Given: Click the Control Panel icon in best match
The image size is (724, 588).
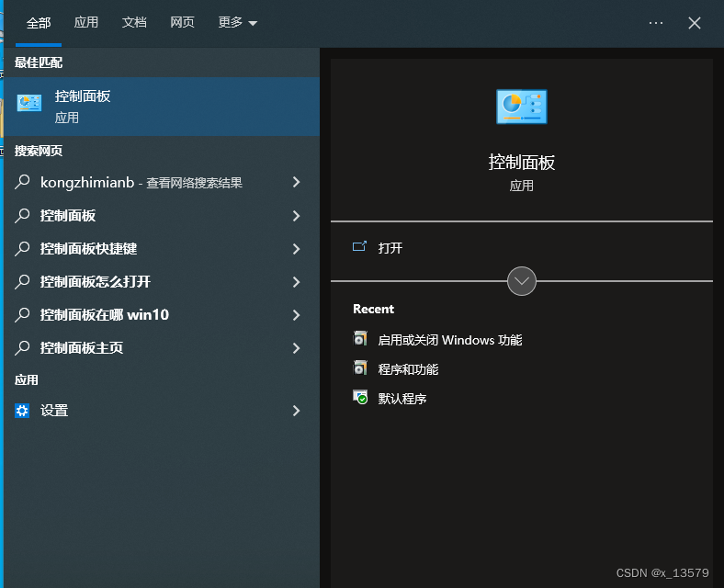Looking at the screenshot, I should (x=29, y=103).
